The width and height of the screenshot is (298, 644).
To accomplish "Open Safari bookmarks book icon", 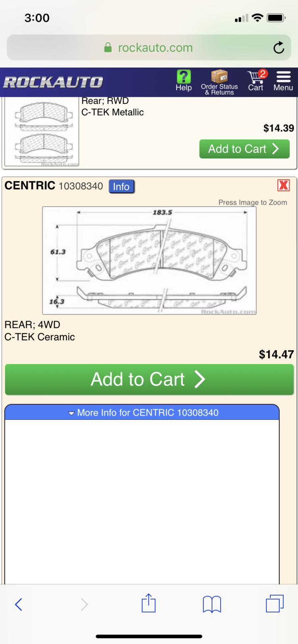I will 212,604.
